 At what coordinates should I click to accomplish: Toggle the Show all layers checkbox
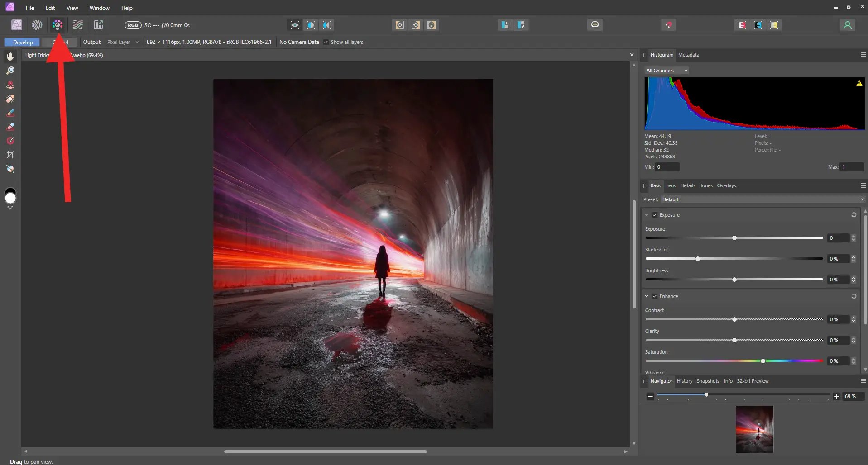click(x=326, y=42)
